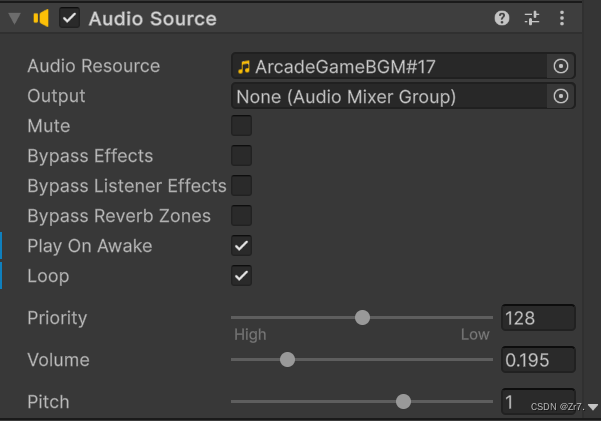The height and width of the screenshot is (421, 601).
Task: Click the Volume value field showing 0.195
Action: coord(538,360)
